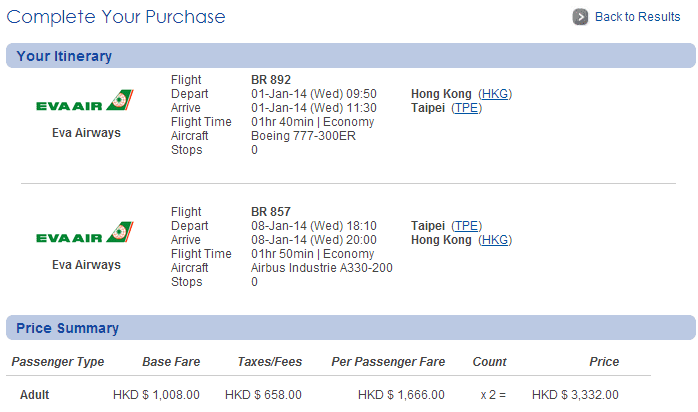Select the Your Itinerary section header

tap(64, 56)
